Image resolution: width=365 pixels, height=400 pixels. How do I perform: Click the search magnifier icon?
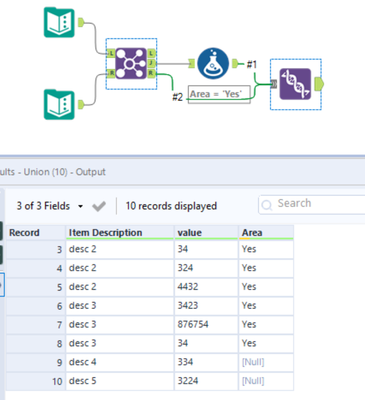click(x=267, y=205)
